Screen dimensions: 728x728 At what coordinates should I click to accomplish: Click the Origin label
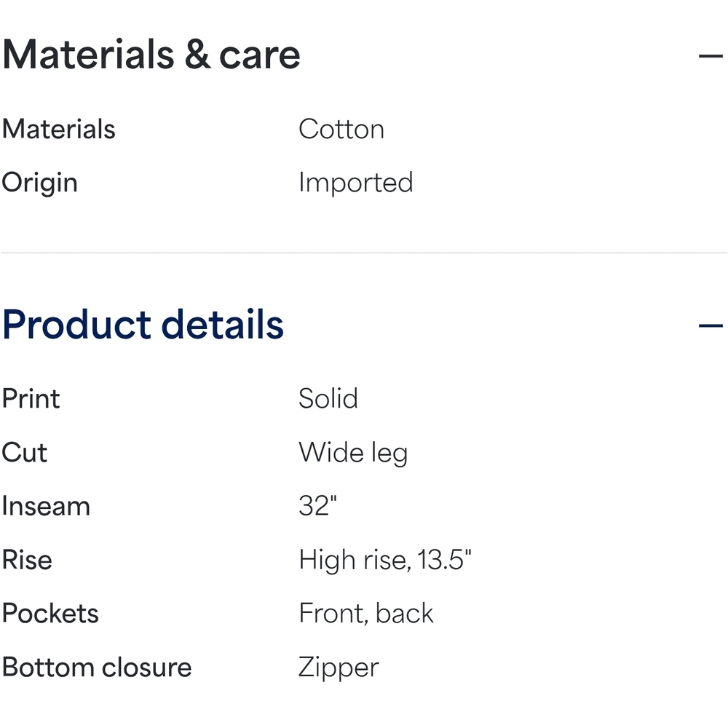point(39,183)
